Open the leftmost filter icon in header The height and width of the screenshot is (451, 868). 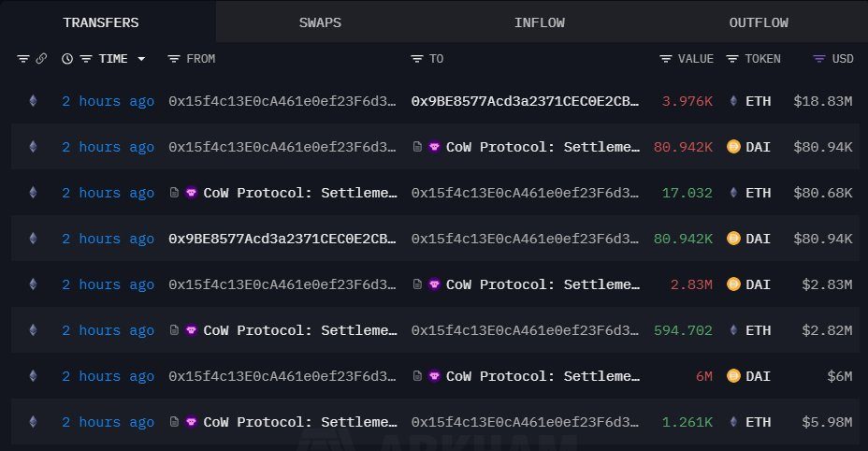[23, 59]
